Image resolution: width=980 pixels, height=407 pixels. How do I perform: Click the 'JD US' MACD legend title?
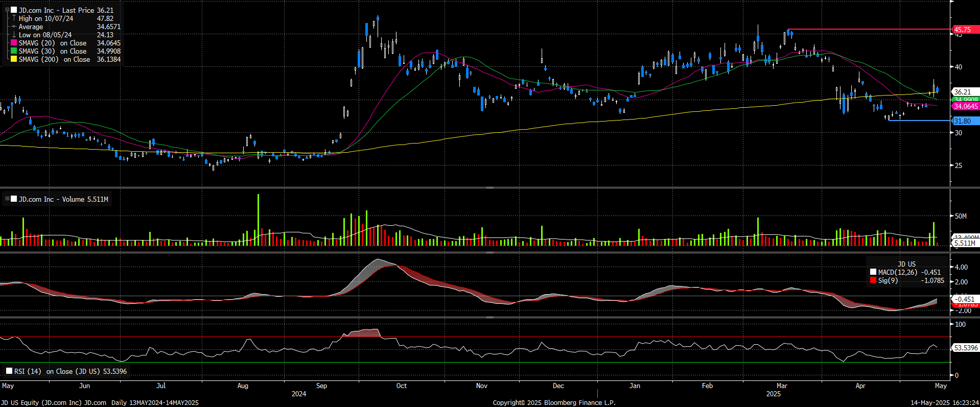click(x=907, y=264)
